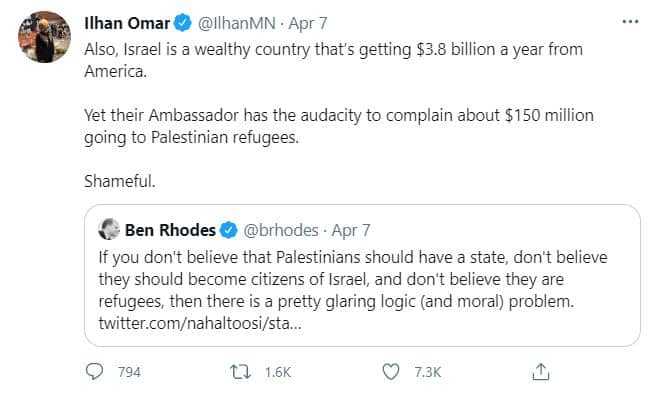This screenshot has width=657, height=396.
Task: Click the Ilhan Omar display name
Action: [127, 23]
